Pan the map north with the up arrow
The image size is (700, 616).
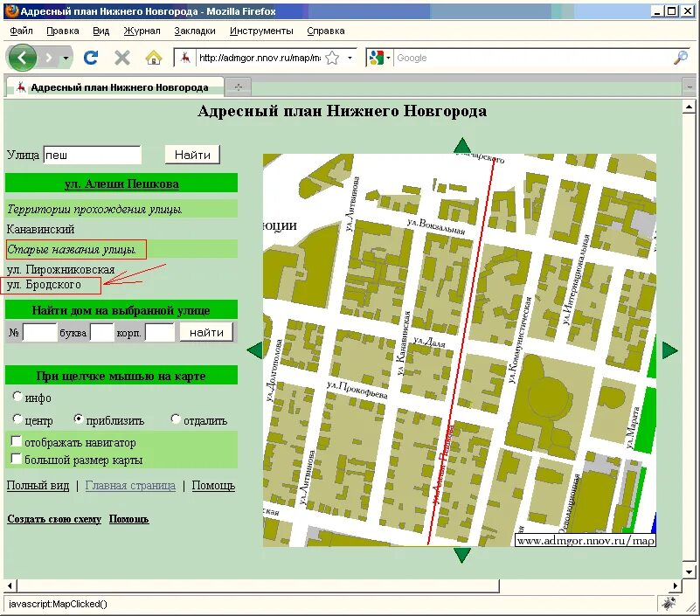point(462,146)
